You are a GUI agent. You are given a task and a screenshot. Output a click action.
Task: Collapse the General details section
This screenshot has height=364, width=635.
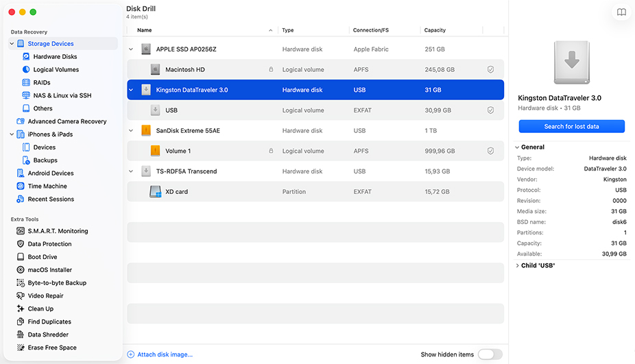(517, 147)
